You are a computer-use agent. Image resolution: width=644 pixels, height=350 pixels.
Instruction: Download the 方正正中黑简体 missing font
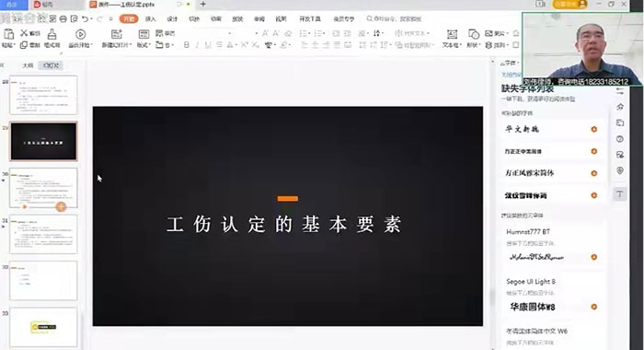[594, 151]
